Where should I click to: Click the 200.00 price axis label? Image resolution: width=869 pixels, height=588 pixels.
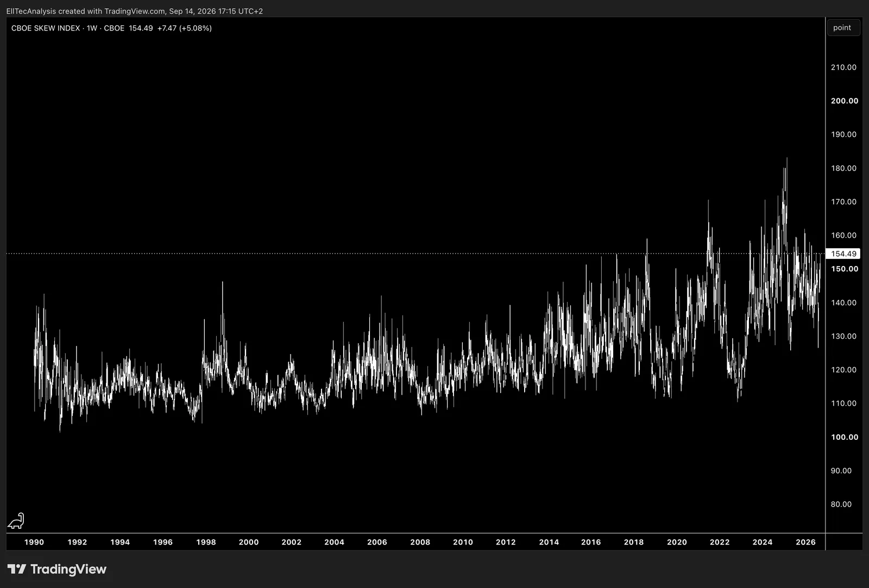point(845,101)
